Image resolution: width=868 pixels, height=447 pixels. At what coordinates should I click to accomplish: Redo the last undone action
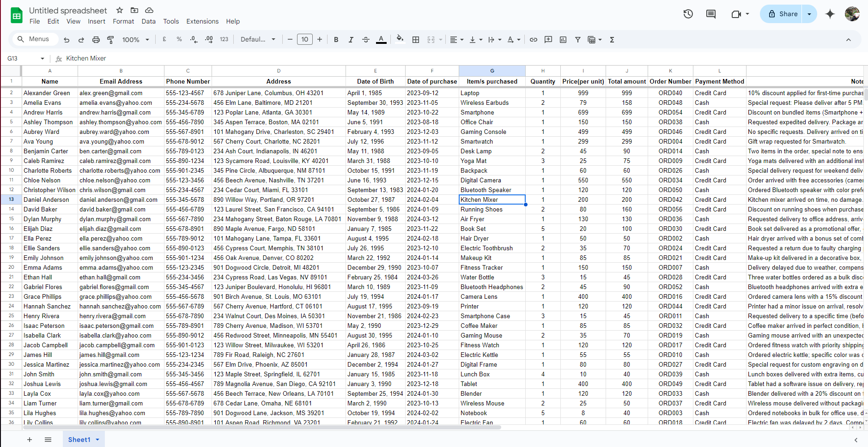point(81,40)
